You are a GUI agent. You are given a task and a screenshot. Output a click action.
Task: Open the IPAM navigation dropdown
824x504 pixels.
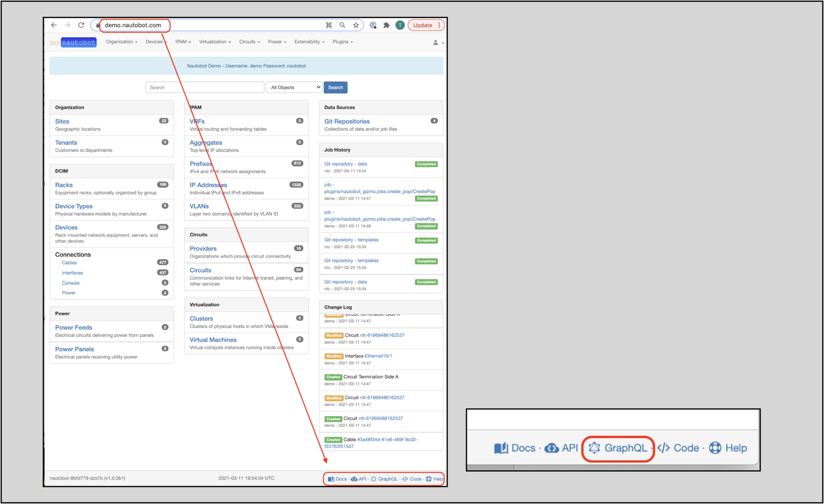(x=183, y=42)
